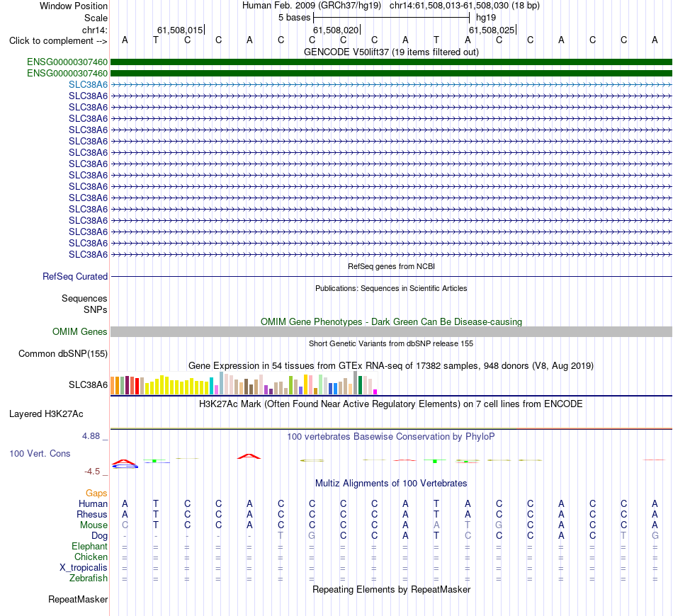The image size is (673, 616).
Task: Select chr14:61,508,013-61,508,030 (18 bp) position text
Action: 465,6
